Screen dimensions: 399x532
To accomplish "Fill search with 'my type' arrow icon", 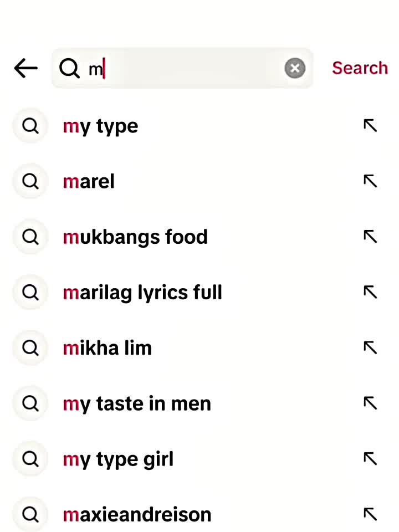I will 370,126.
